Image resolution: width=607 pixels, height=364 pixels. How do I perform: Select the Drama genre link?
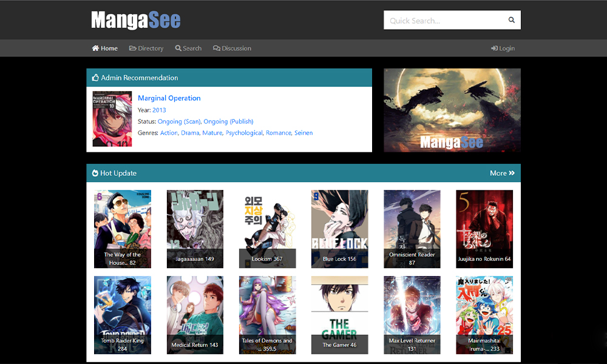(190, 133)
